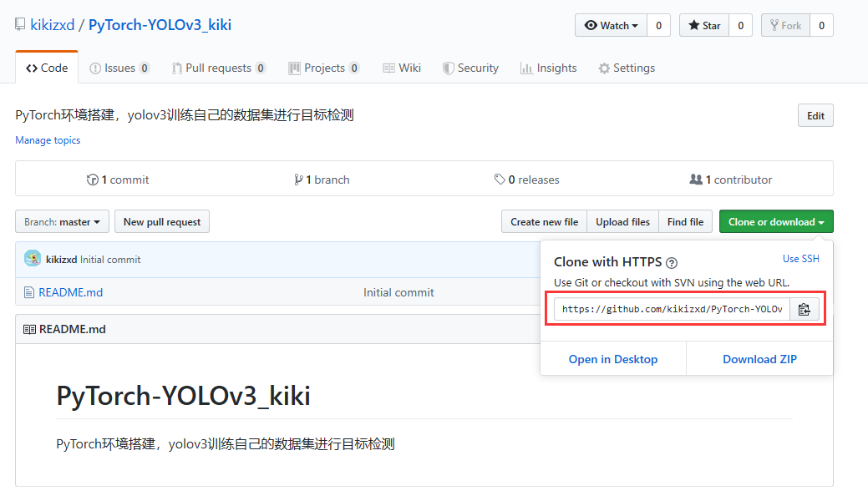Open repository Settings tab

click(x=627, y=68)
